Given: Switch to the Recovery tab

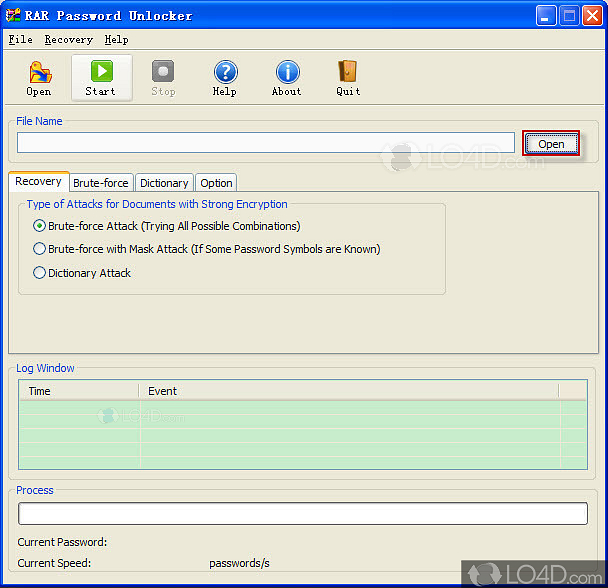Looking at the screenshot, I should point(38,182).
